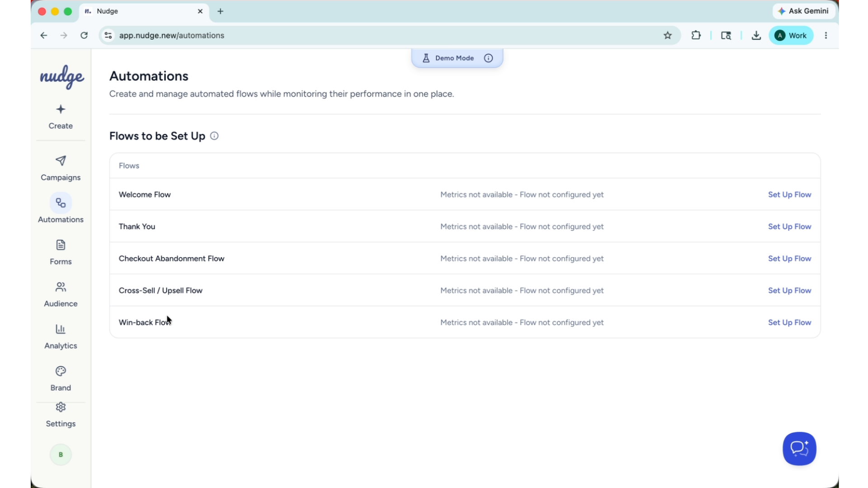Open the Work profile button
Image resolution: width=868 pixels, height=488 pixels.
[791, 35]
